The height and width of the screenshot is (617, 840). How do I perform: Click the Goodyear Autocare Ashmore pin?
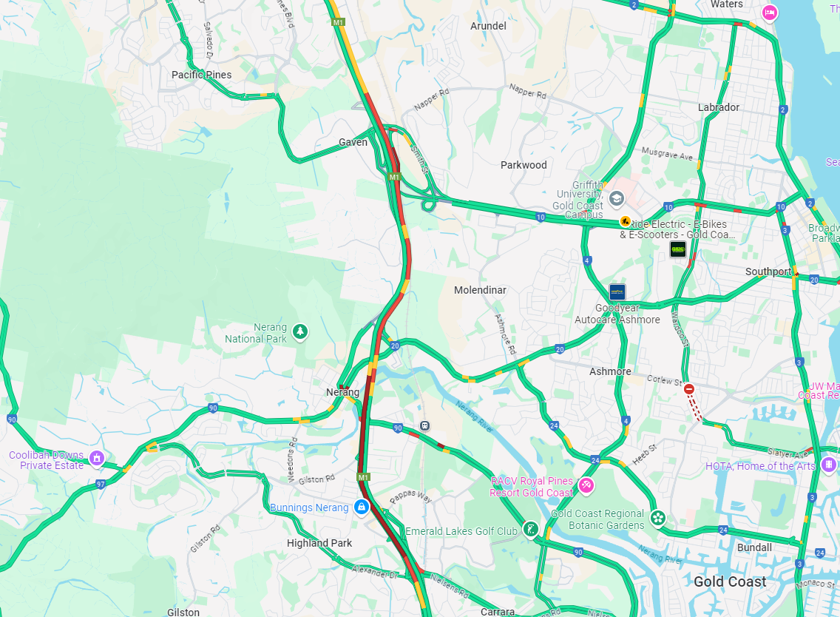[617, 292]
